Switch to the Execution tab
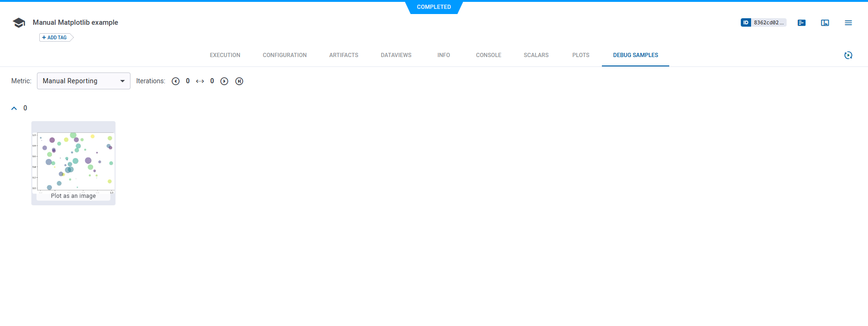868x326 pixels. pyautogui.click(x=225, y=55)
